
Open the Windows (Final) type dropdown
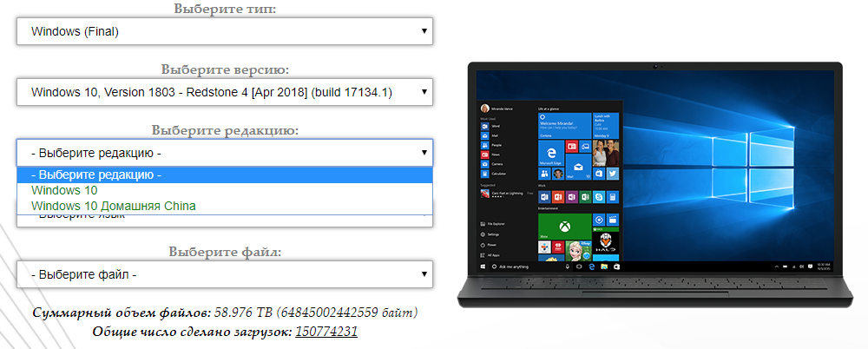(225, 31)
